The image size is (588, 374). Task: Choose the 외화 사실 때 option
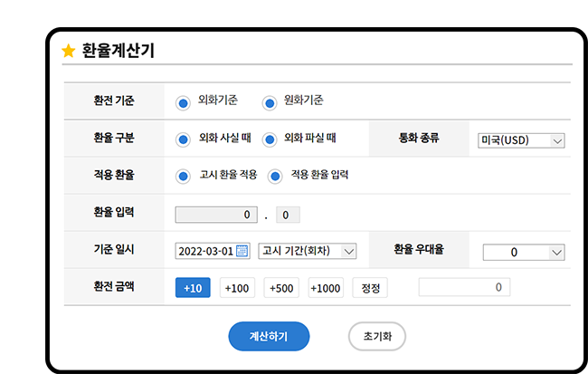(183, 139)
